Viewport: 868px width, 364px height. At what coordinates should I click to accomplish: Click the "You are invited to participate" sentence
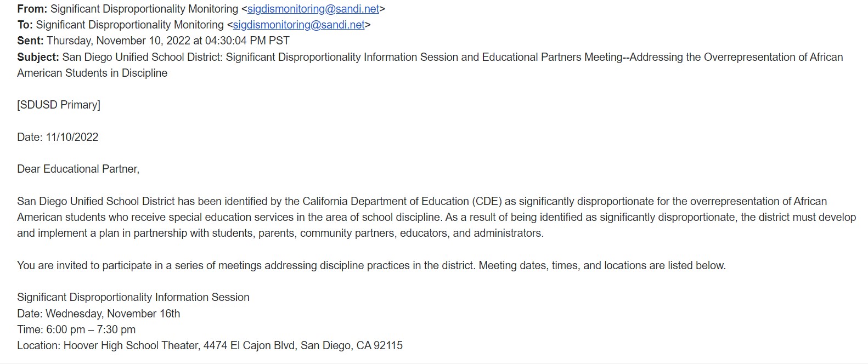pos(371,265)
